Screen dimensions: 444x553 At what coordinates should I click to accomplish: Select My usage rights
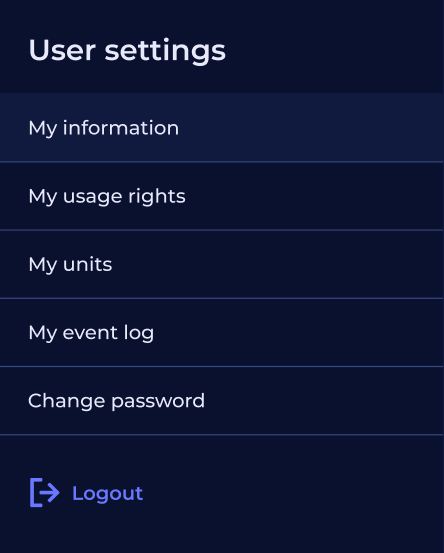[222, 196]
